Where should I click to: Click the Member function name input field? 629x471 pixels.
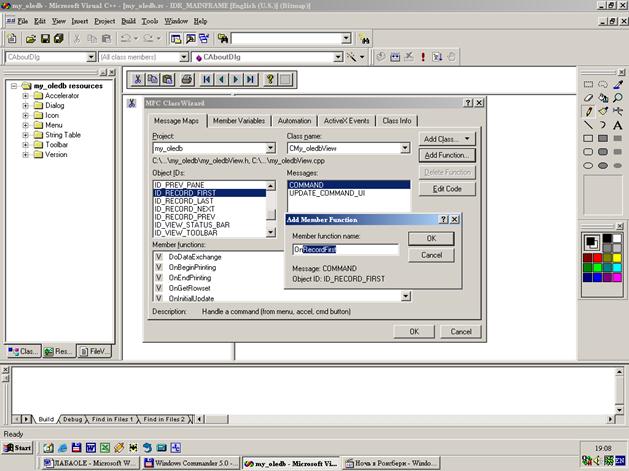[x=346, y=250]
